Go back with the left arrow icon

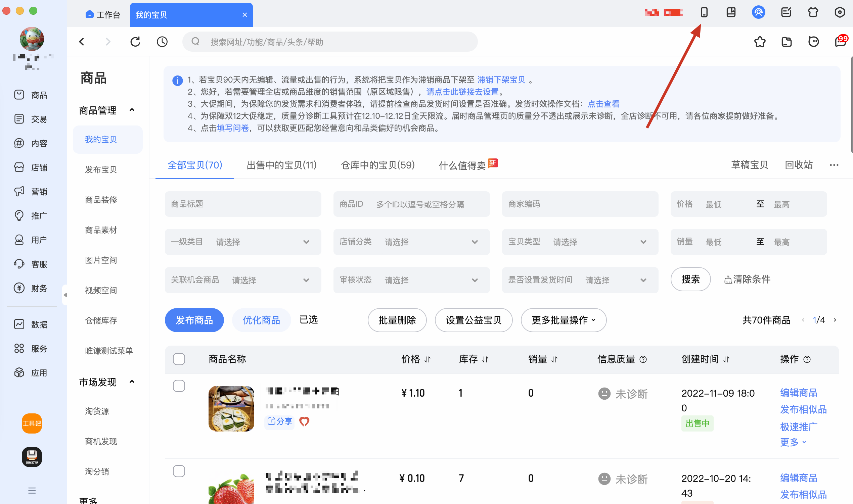pyautogui.click(x=82, y=42)
